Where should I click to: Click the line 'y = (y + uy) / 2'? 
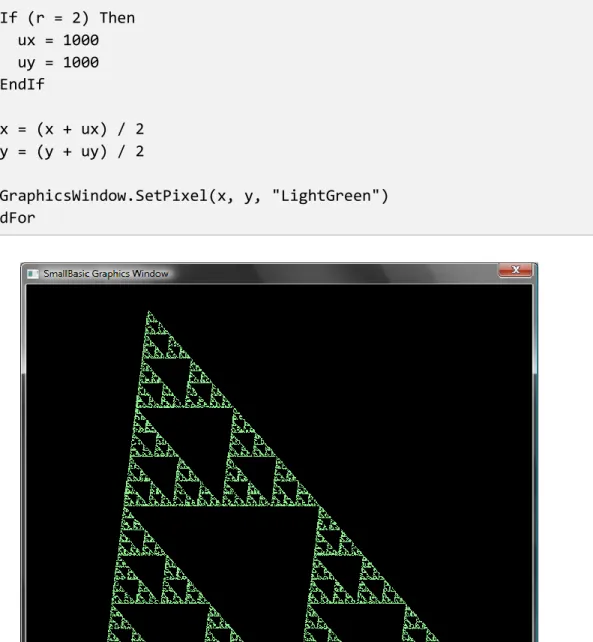[72, 151]
